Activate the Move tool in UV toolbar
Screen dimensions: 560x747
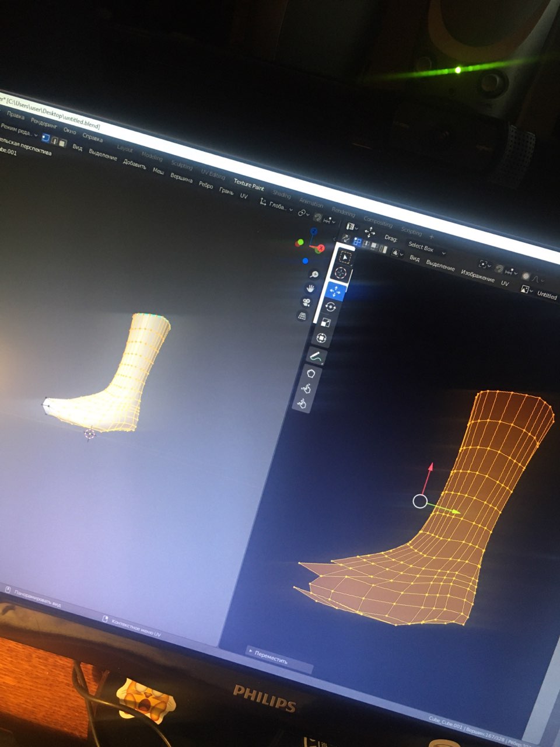[337, 290]
